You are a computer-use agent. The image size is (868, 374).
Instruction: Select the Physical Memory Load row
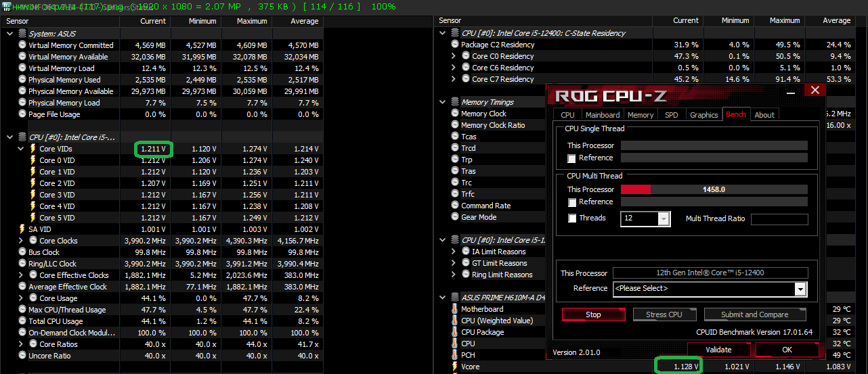coord(161,103)
